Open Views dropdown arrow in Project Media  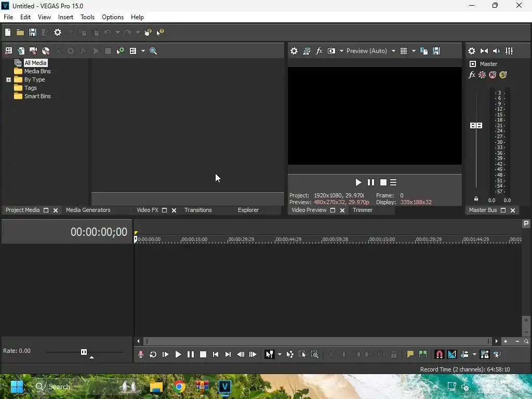143,51
